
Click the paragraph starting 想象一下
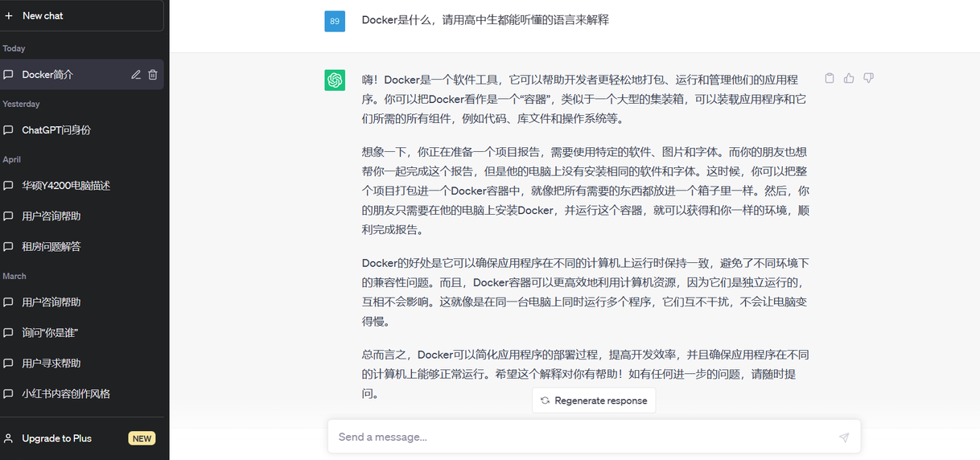pyautogui.click(x=586, y=191)
